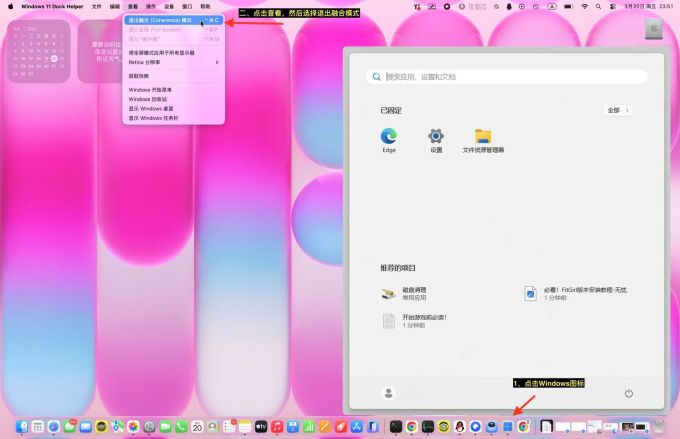This screenshot has height=439, width=680.
Task: Click the calendar widget on desktop
Action: [39, 51]
